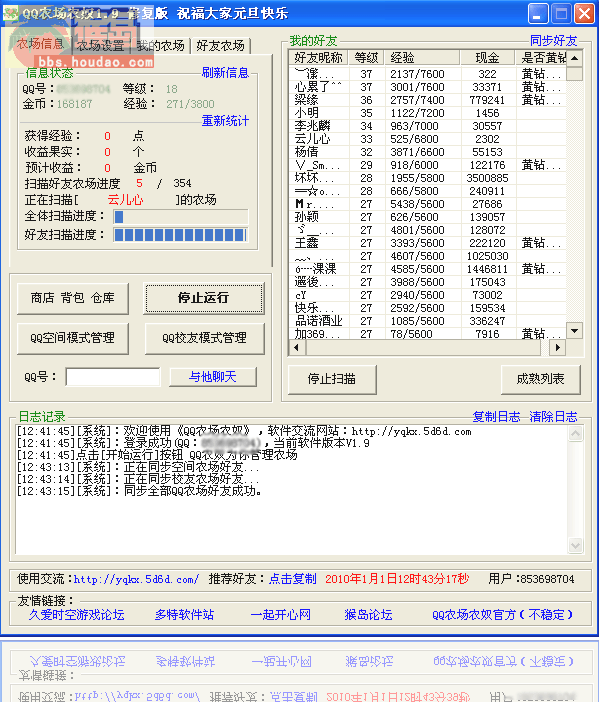This screenshot has height=702, width=599.
Task: Click log area scroll down arrow
Action: point(575,545)
